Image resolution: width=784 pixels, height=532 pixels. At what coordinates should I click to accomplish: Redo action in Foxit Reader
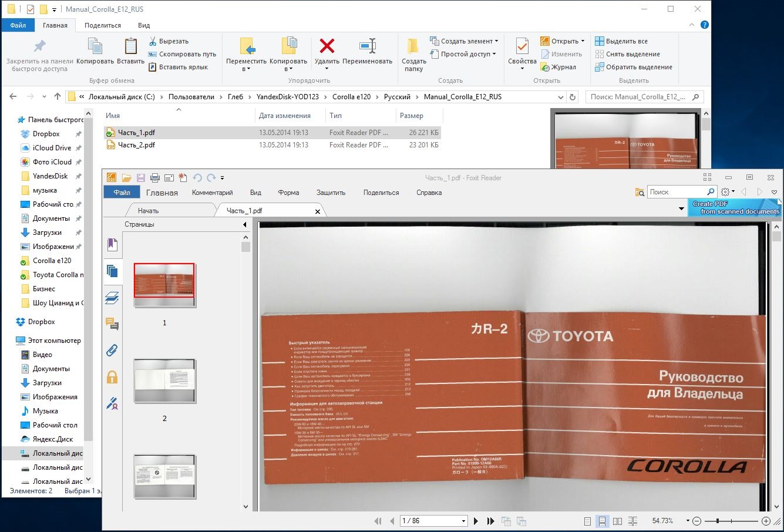point(211,177)
